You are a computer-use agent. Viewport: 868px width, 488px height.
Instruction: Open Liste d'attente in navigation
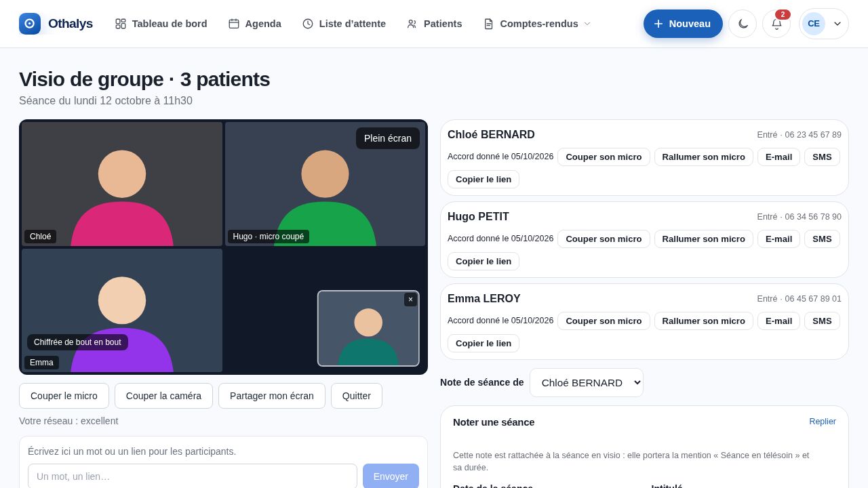tap(344, 24)
